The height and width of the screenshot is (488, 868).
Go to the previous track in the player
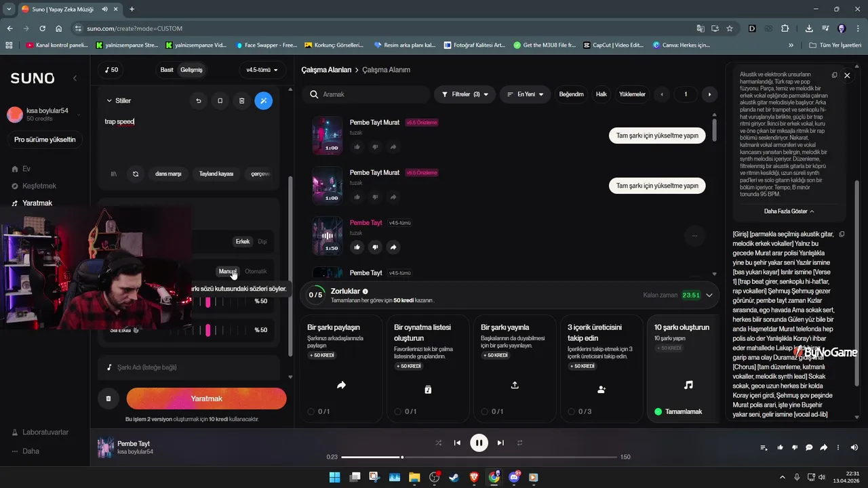[x=457, y=443]
